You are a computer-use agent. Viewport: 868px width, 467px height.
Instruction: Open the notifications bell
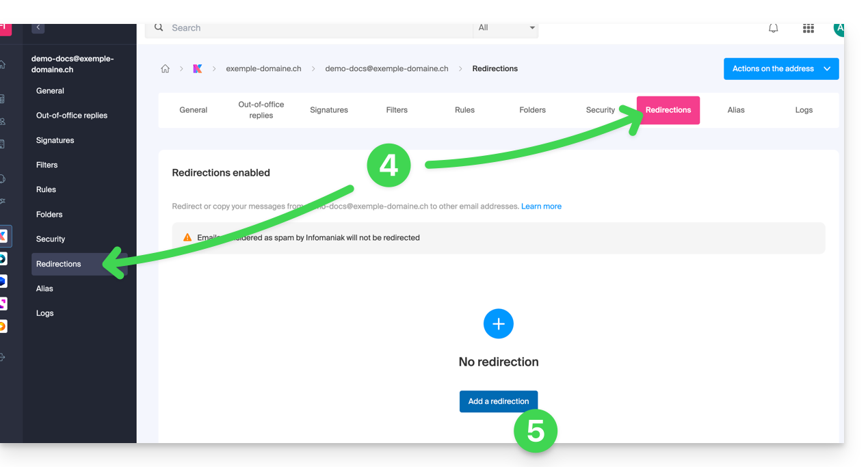coord(773,29)
